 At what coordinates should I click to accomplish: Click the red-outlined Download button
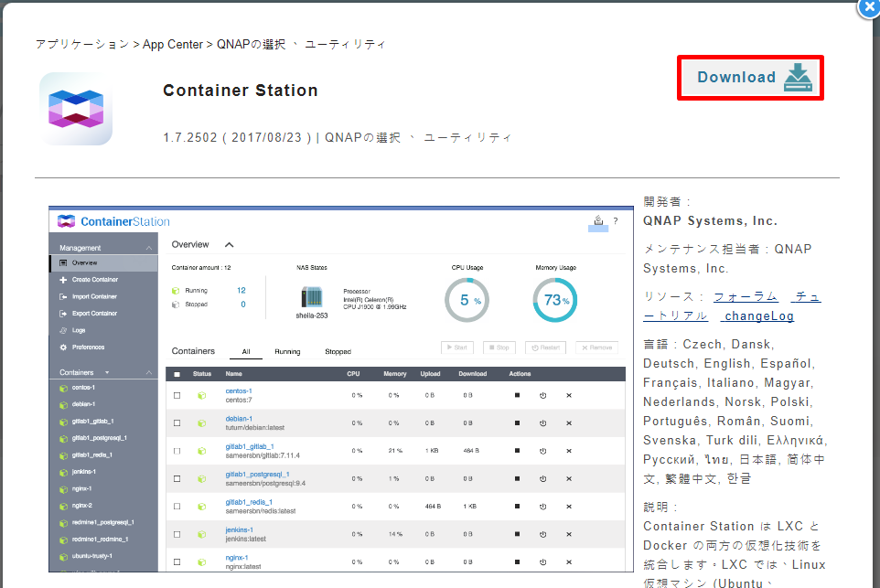[750, 78]
